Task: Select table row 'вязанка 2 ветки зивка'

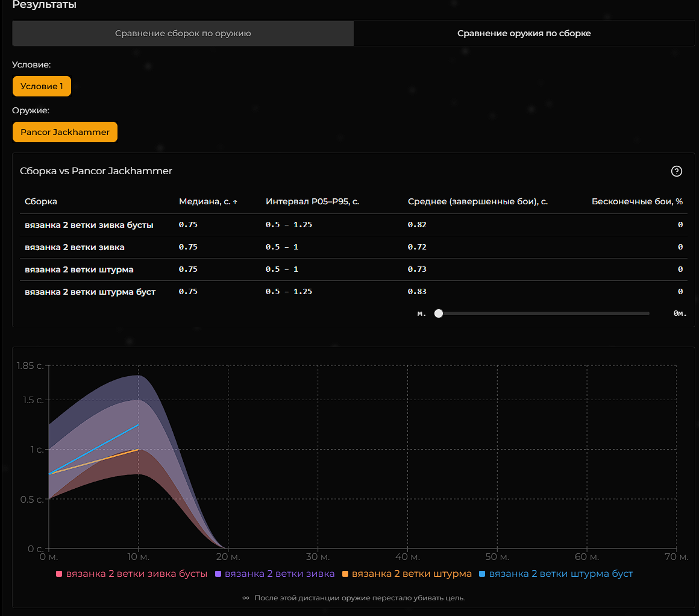Action: [x=75, y=247]
